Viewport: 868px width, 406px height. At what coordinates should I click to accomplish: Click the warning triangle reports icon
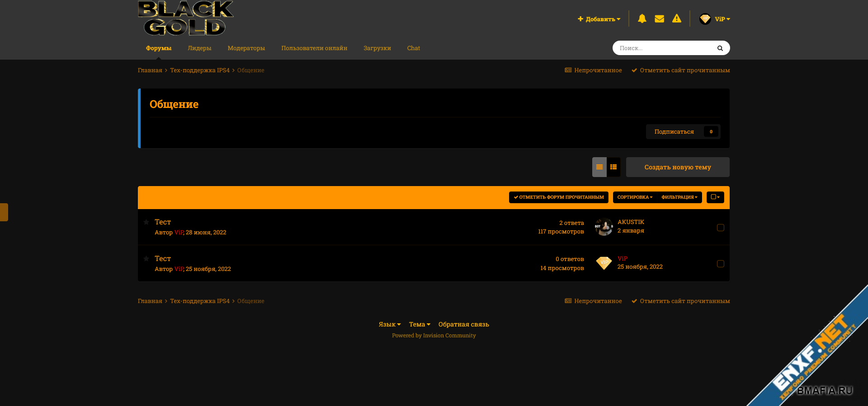676,19
